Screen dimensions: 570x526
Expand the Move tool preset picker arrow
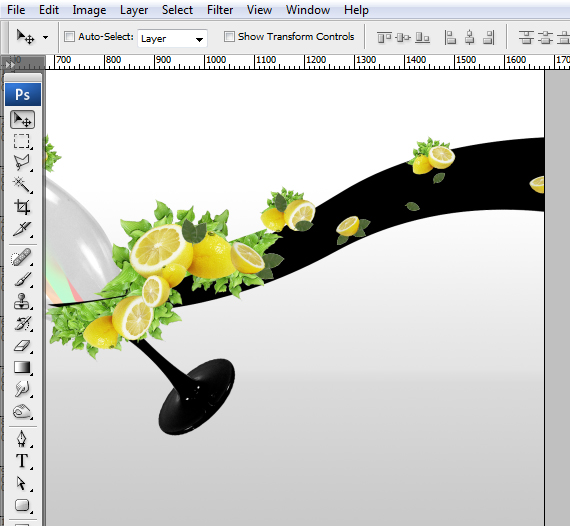pyautogui.click(x=45, y=37)
